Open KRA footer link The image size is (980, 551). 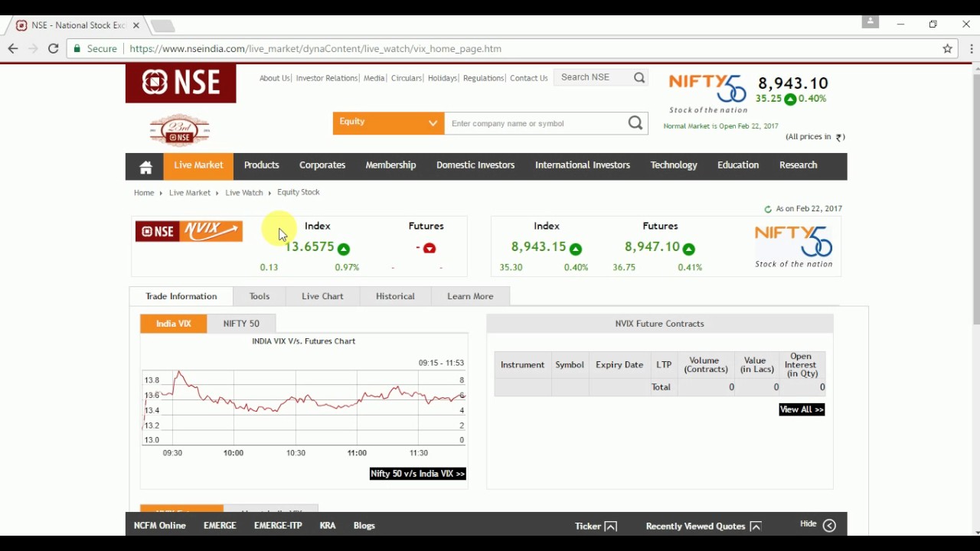(x=328, y=526)
